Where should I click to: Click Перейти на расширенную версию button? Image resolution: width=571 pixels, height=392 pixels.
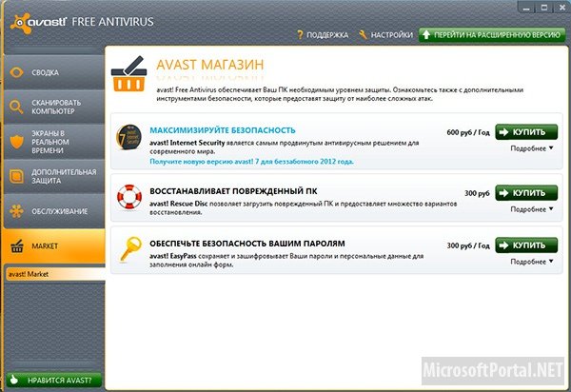tap(492, 35)
